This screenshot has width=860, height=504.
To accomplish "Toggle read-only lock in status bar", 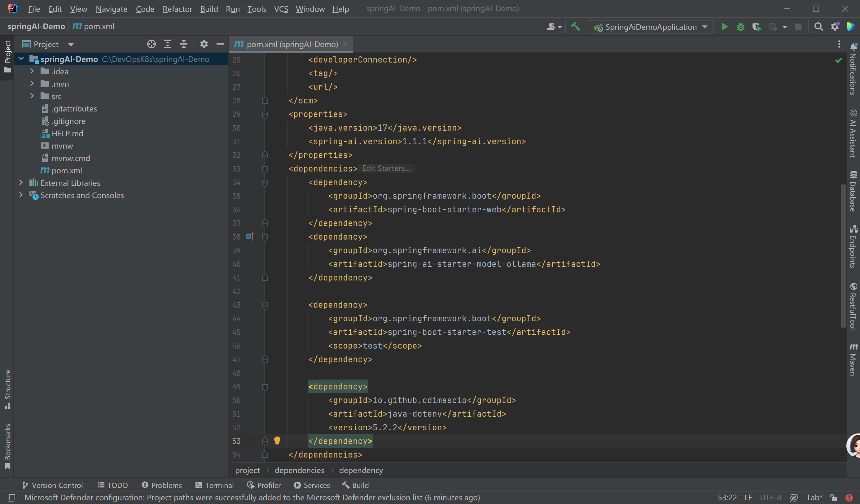I will point(833,497).
